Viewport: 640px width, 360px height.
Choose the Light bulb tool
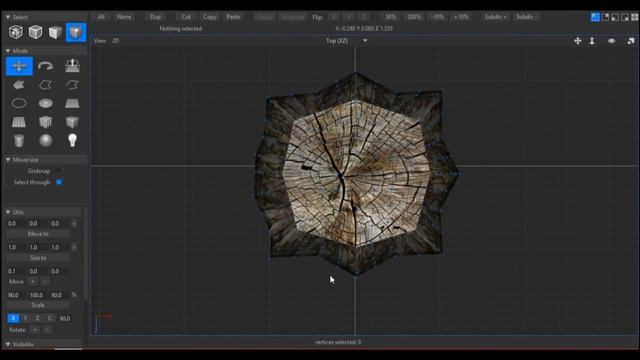(x=72, y=140)
